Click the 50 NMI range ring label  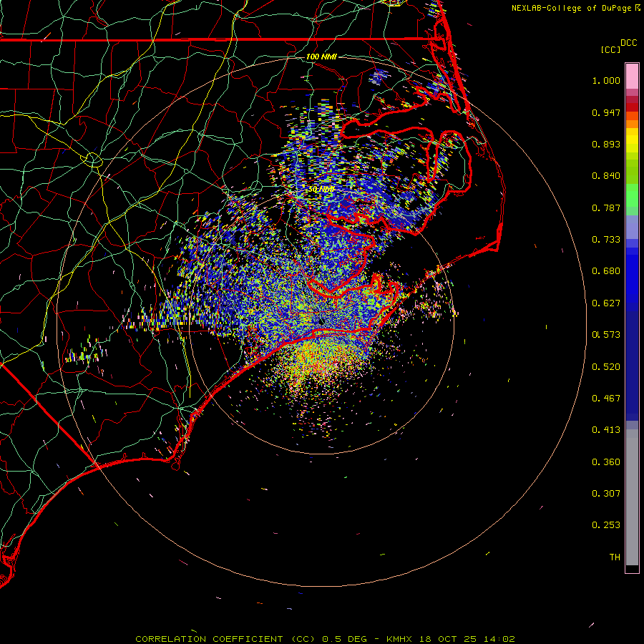[321, 190]
